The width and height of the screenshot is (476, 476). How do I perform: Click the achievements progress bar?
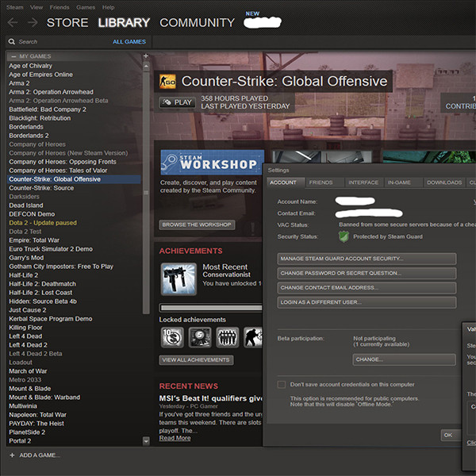[211, 308]
